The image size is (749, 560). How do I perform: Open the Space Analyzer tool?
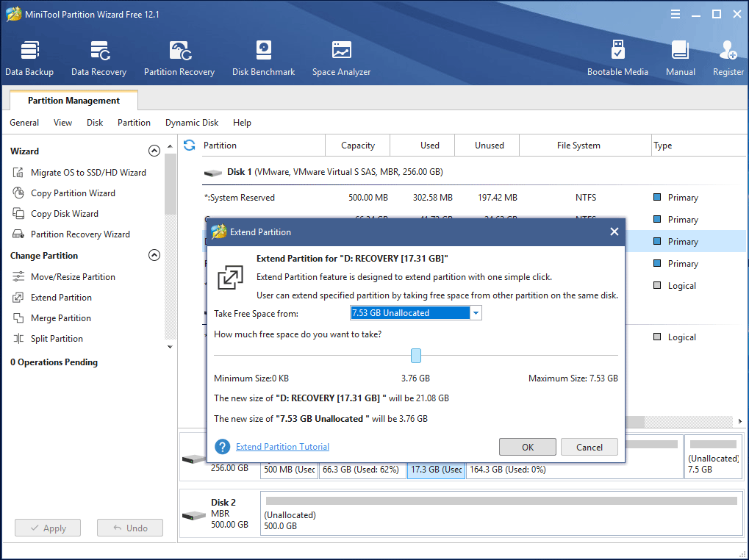[x=341, y=58]
